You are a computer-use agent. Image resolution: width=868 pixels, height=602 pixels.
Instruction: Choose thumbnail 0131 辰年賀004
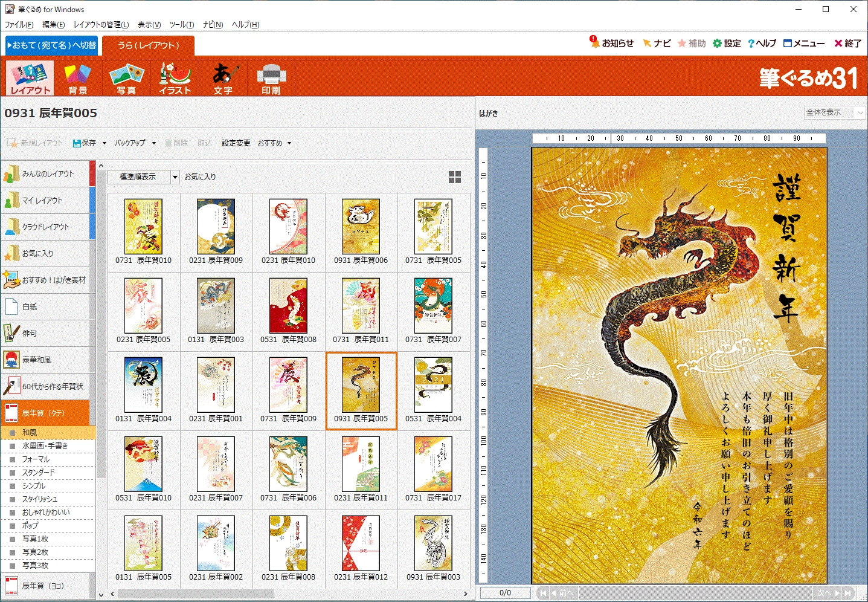coord(144,391)
